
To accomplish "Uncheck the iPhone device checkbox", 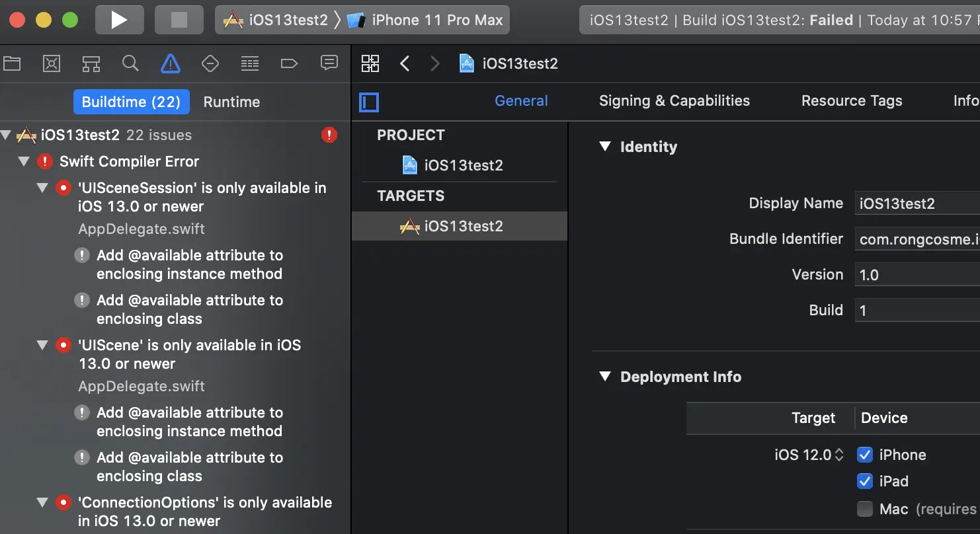I will click(865, 455).
